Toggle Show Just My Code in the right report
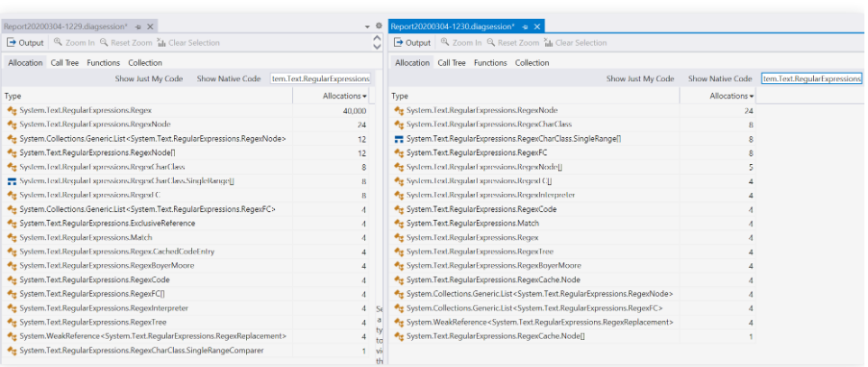The height and width of the screenshot is (367, 868). pyautogui.click(x=640, y=79)
